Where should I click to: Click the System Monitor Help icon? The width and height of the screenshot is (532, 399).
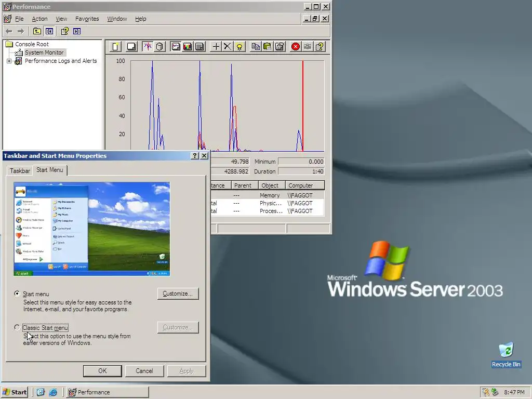click(x=320, y=46)
